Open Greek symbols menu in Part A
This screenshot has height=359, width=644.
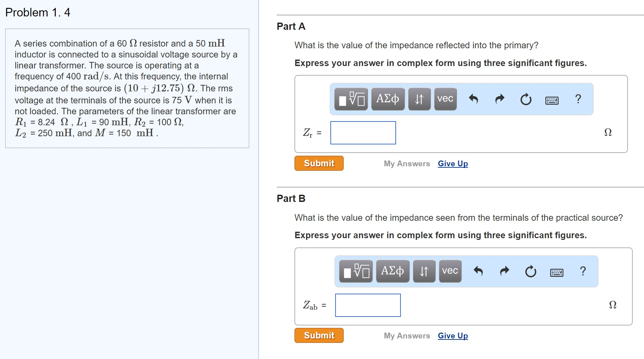pyautogui.click(x=387, y=99)
